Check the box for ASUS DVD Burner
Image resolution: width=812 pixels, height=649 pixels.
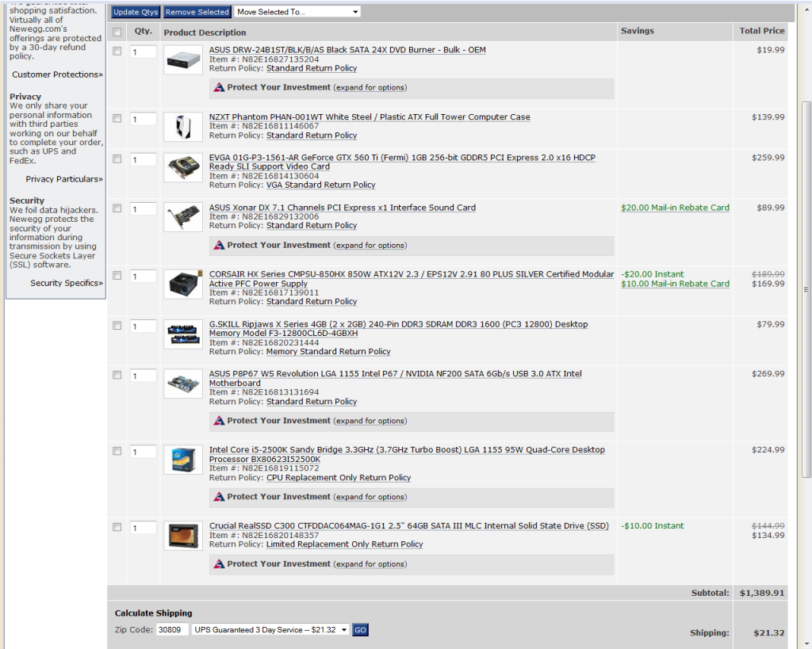117,52
